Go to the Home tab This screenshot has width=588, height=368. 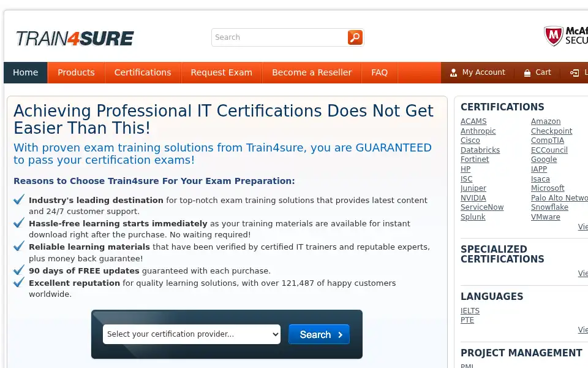pyautogui.click(x=26, y=72)
